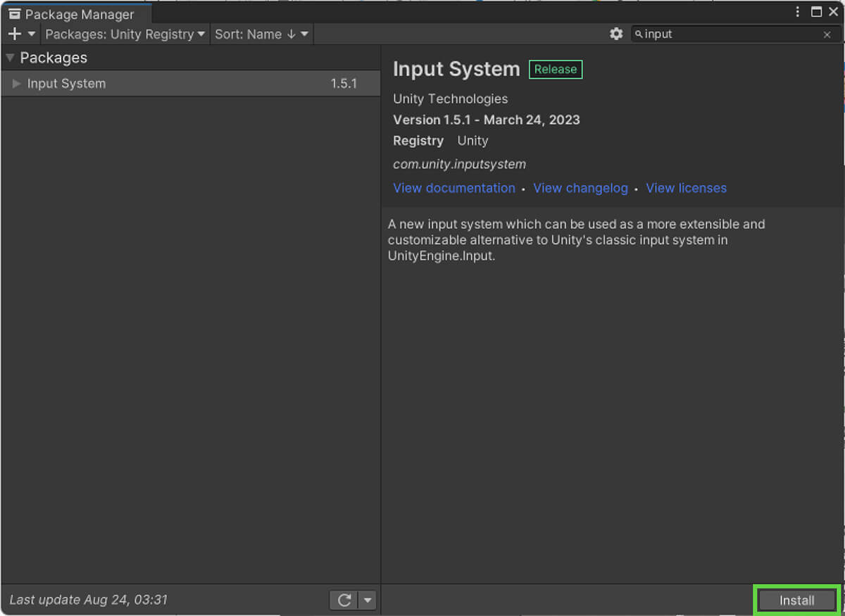Open the View changelog link
This screenshot has height=616, width=845.
pos(580,188)
